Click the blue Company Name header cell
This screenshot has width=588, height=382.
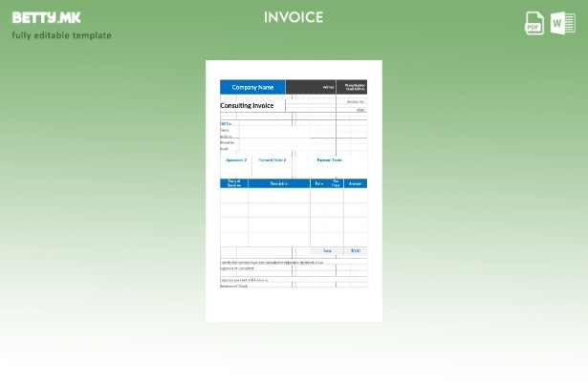[x=252, y=87]
